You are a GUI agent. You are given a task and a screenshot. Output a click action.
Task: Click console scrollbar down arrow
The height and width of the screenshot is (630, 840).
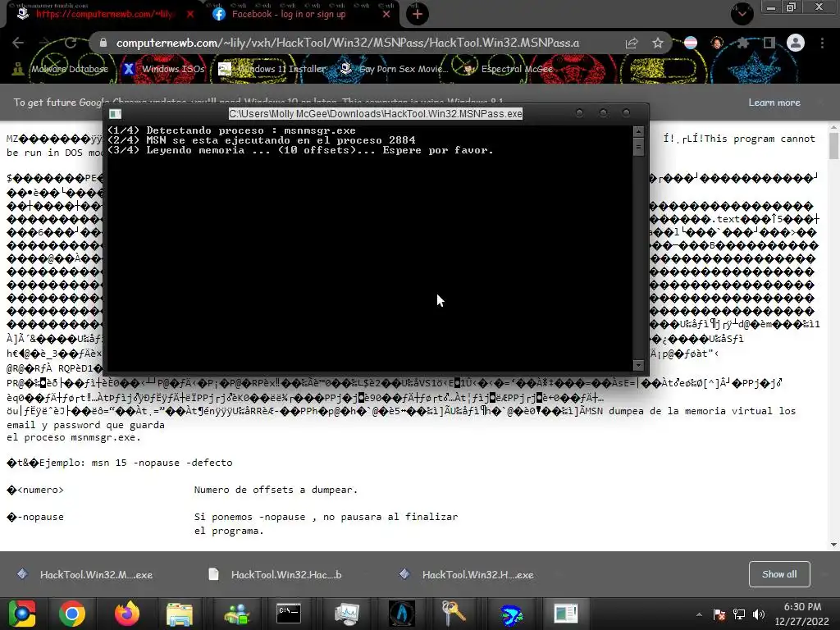pos(638,365)
